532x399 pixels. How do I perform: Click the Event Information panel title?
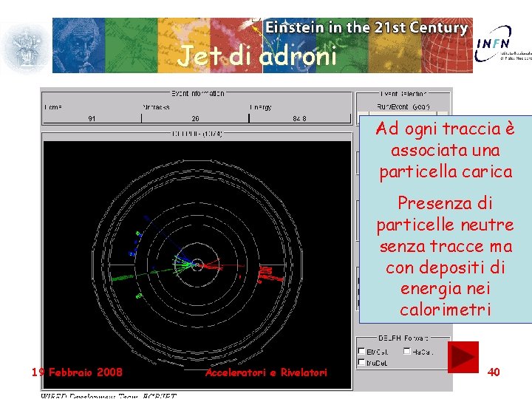coord(197,93)
